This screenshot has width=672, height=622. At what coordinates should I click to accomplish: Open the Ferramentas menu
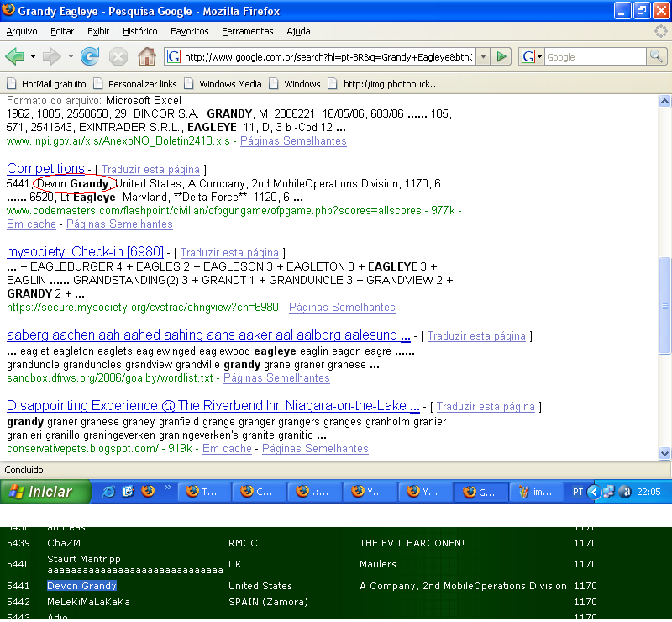coord(247,31)
